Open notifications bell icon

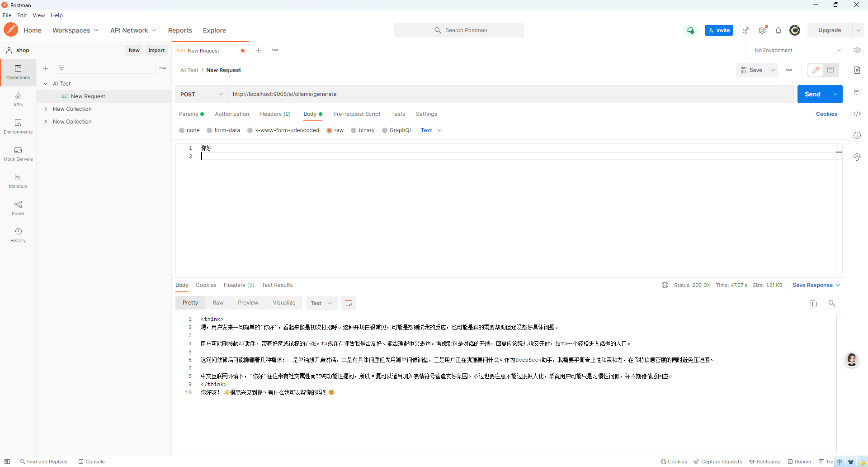(778, 30)
